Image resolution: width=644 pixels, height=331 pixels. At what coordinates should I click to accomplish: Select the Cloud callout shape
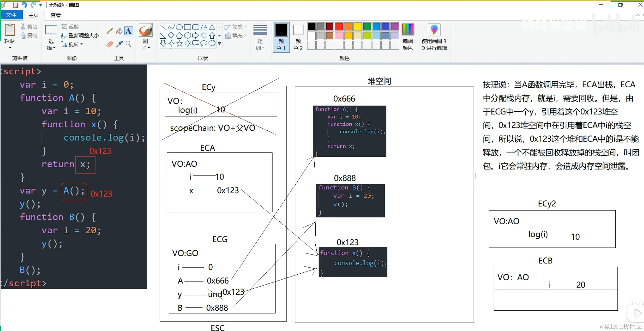tap(212, 43)
